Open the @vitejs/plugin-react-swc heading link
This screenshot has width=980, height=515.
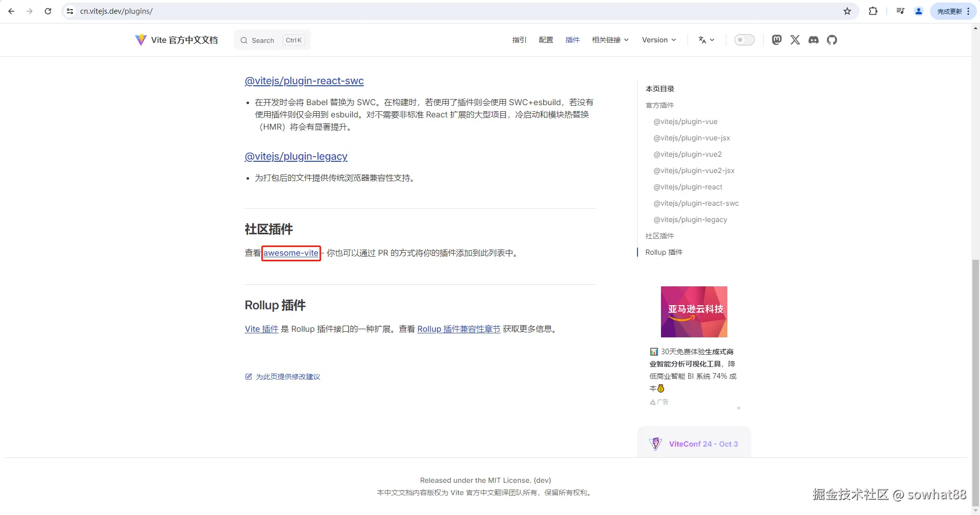[304, 81]
